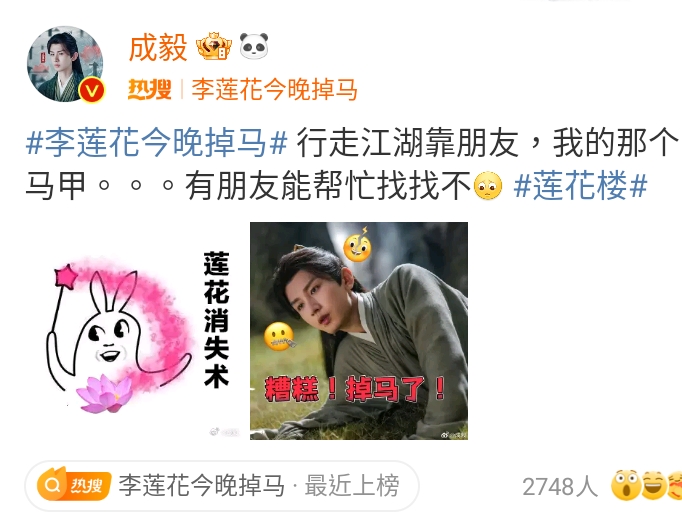Tap the laughing face reaction emoji

coord(654,485)
